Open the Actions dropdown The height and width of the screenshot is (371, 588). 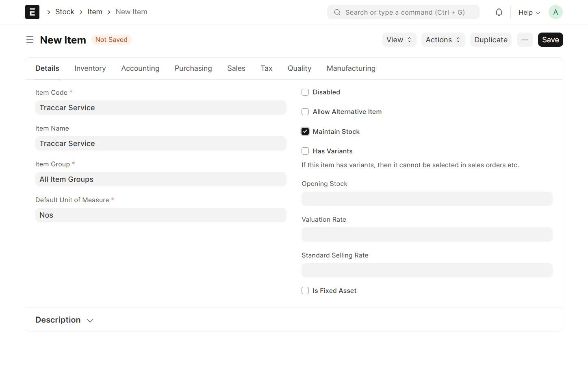coord(443,39)
